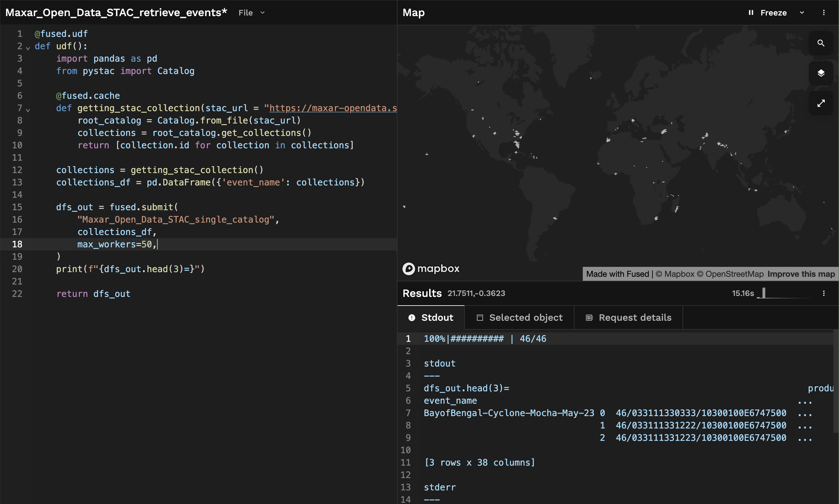Screen dimensions: 839x504
Task: Click the 46/033111331222 output row
Action: pyautogui.click(x=701, y=425)
